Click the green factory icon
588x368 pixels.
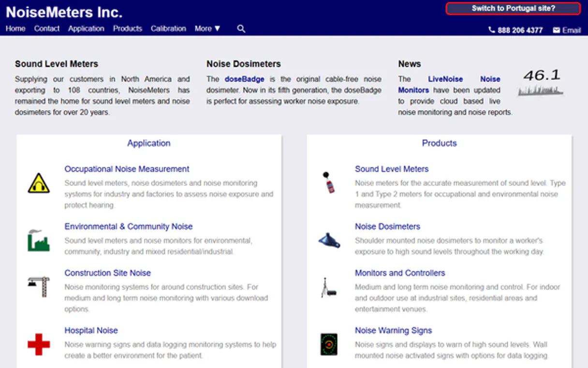tap(39, 240)
